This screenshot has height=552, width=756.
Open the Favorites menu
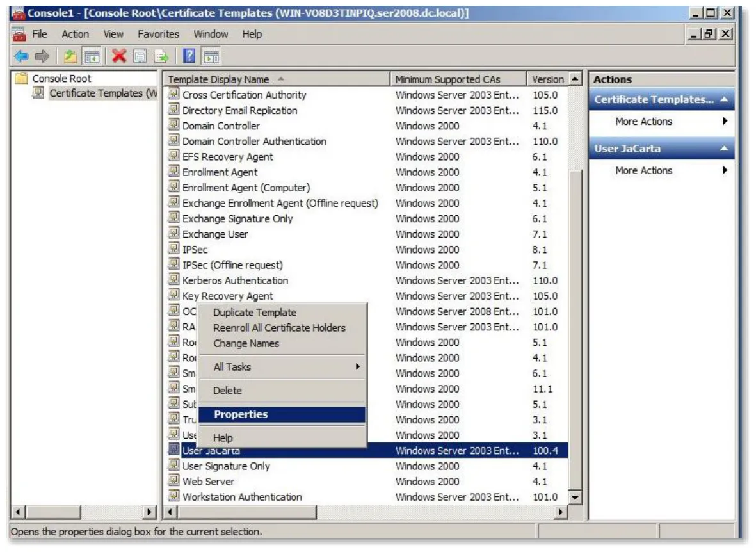coord(158,34)
